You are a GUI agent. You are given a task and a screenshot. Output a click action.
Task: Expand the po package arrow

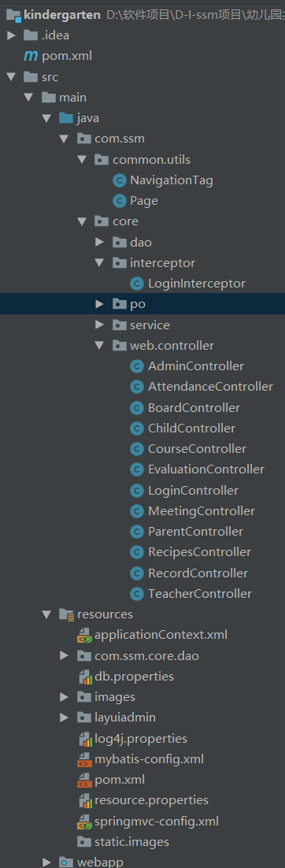click(x=99, y=304)
